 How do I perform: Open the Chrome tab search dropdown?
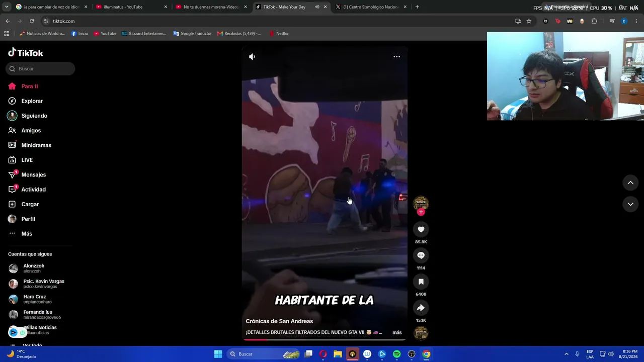tap(6, 7)
